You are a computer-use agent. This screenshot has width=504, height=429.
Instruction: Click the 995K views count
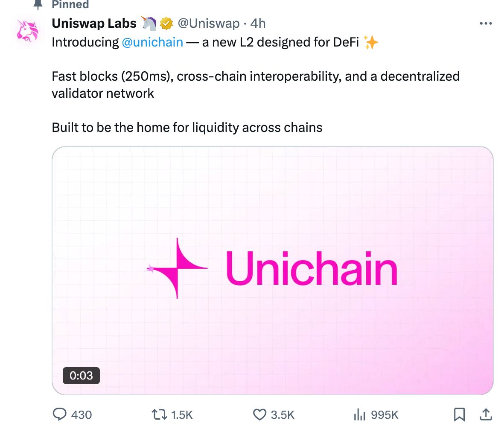(x=384, y=414)
